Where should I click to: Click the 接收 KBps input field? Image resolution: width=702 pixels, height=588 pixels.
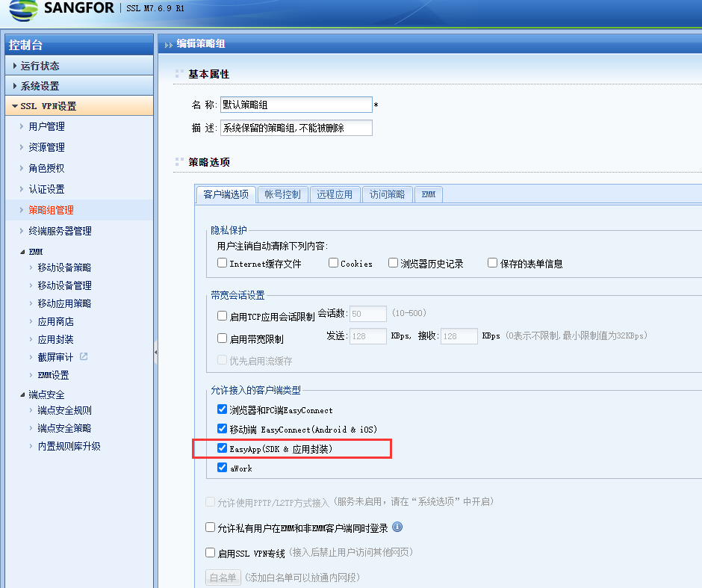[x=459, y=336]
